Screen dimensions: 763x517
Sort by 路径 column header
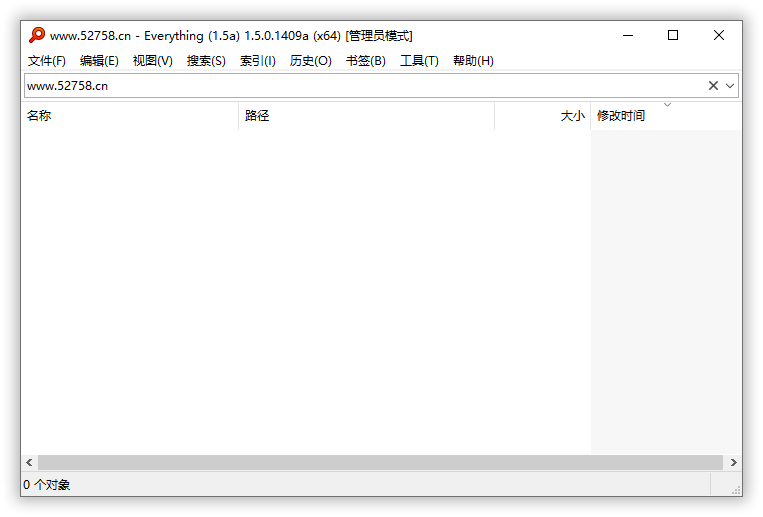pyautogui.click(x=366, y=116)
